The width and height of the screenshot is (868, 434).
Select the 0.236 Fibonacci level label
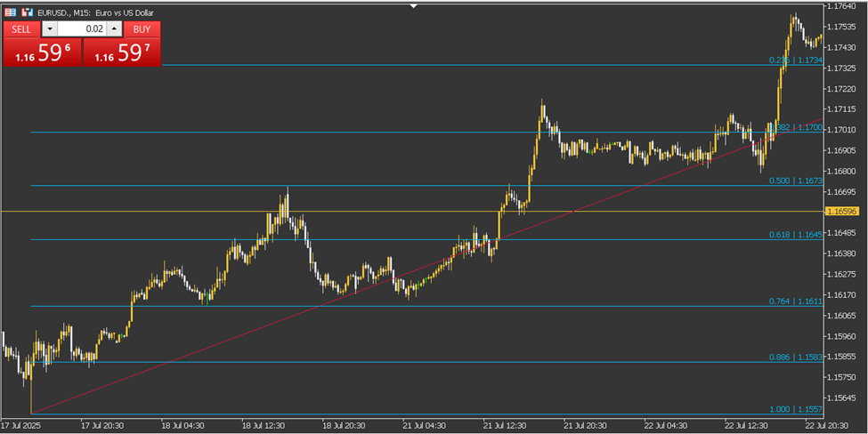coord(796,60)
